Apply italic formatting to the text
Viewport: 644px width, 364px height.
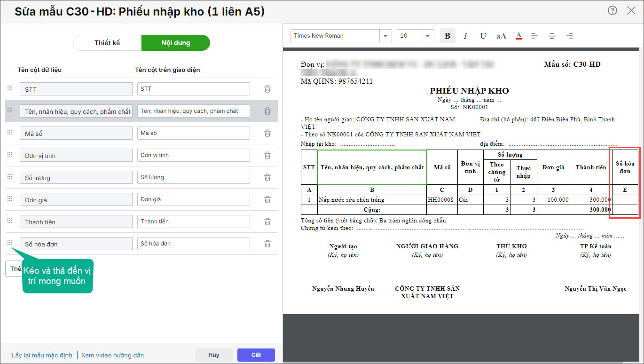(465, 36)
